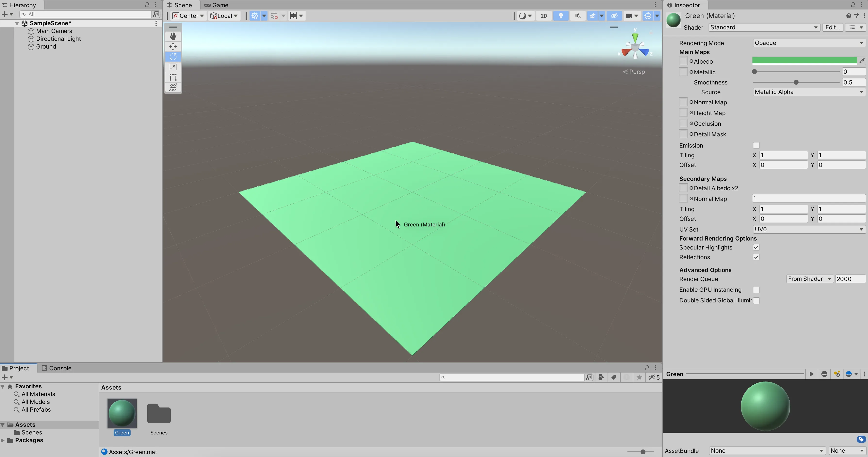Select the Hand view tool
The height and width of the screenshot is (457, 868).
pyautogui.click(x=173, y=36)
